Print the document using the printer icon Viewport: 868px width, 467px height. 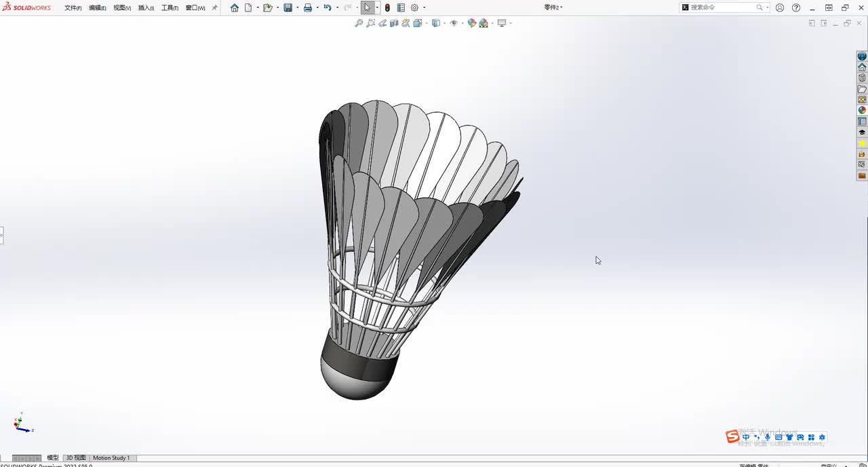pyautogui.click(x=308, y=7)
